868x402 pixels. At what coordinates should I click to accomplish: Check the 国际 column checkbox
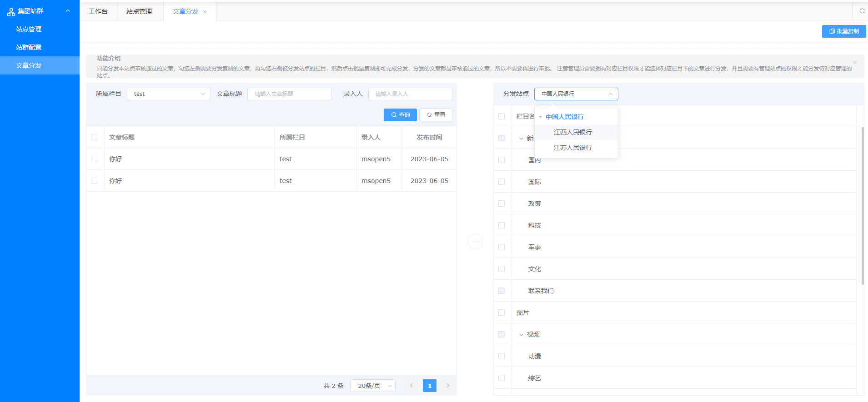point(502,182)
